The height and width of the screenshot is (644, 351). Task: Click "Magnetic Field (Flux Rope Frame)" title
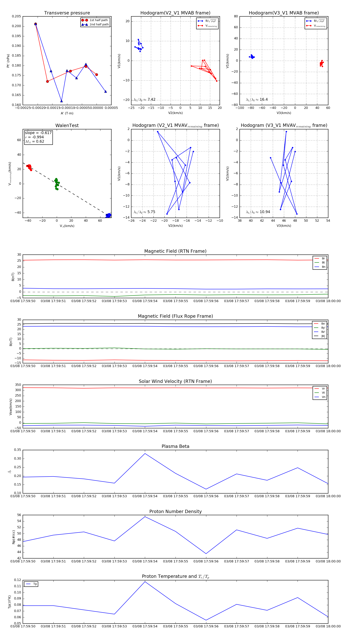(175, 316)
